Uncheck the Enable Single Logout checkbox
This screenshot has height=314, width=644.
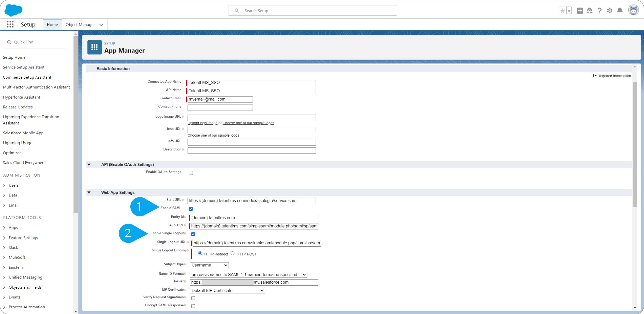point(193,234)
